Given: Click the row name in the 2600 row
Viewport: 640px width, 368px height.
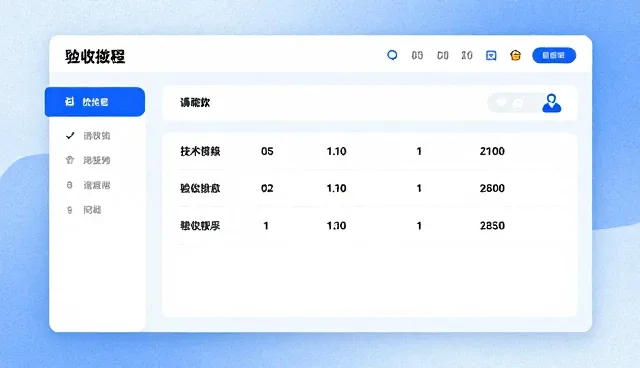Looking at the screenshot, I should [200, 188].
